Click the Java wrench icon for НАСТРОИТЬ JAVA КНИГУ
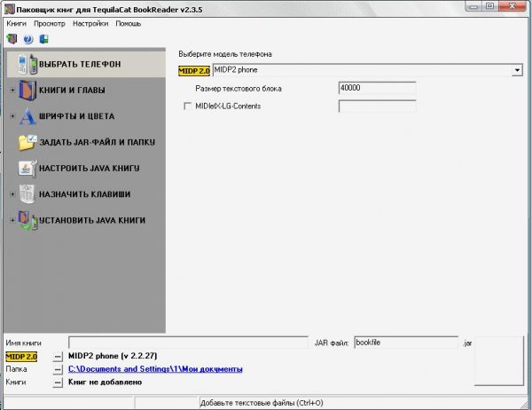The height and width of the screenshot is (410, 532). tap(27, 168)
